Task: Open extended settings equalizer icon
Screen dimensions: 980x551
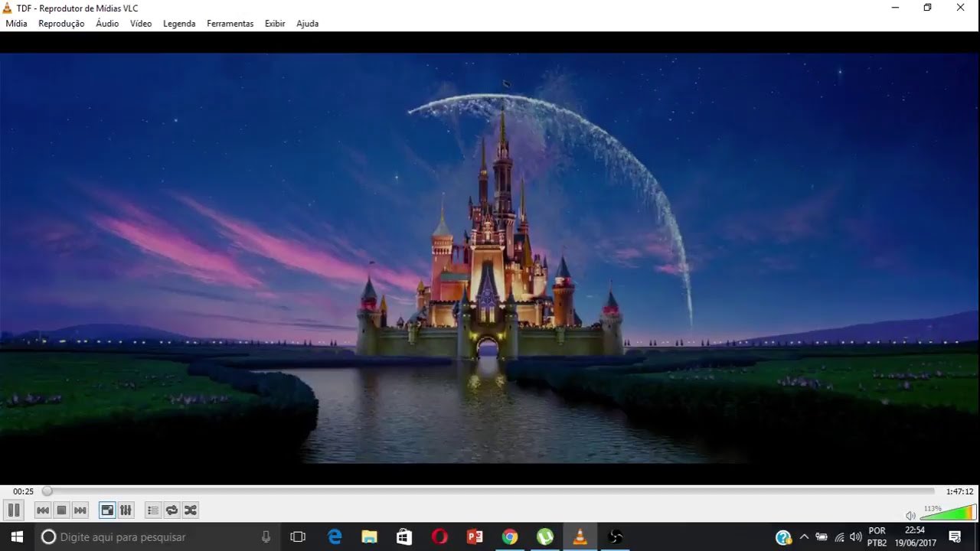Action: click(126, 510)
